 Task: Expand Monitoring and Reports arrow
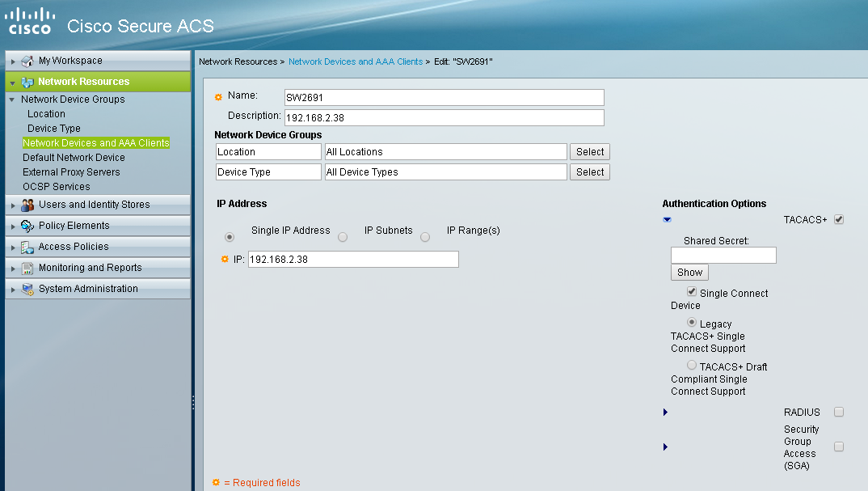(x=13, y=269)
